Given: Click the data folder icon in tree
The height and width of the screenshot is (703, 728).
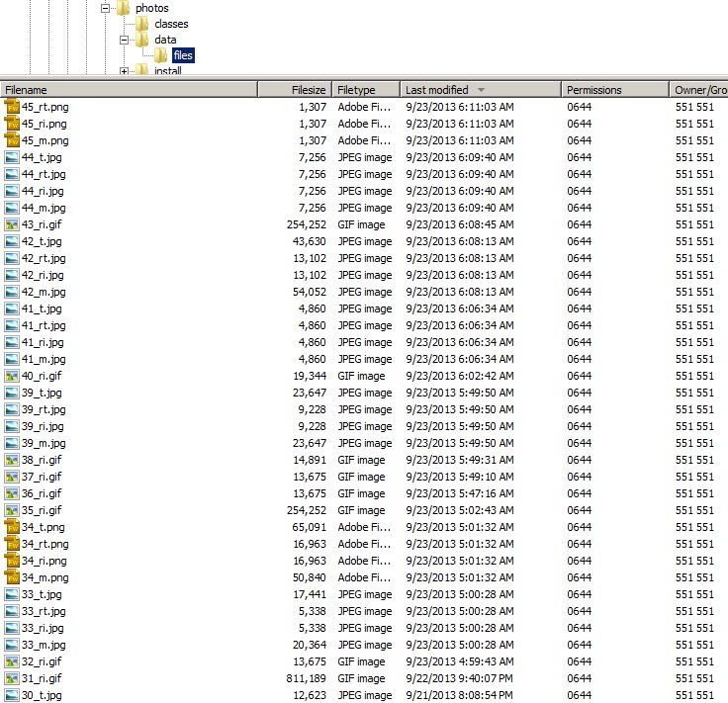Looking at the screenshot, I should coord(141,40).
